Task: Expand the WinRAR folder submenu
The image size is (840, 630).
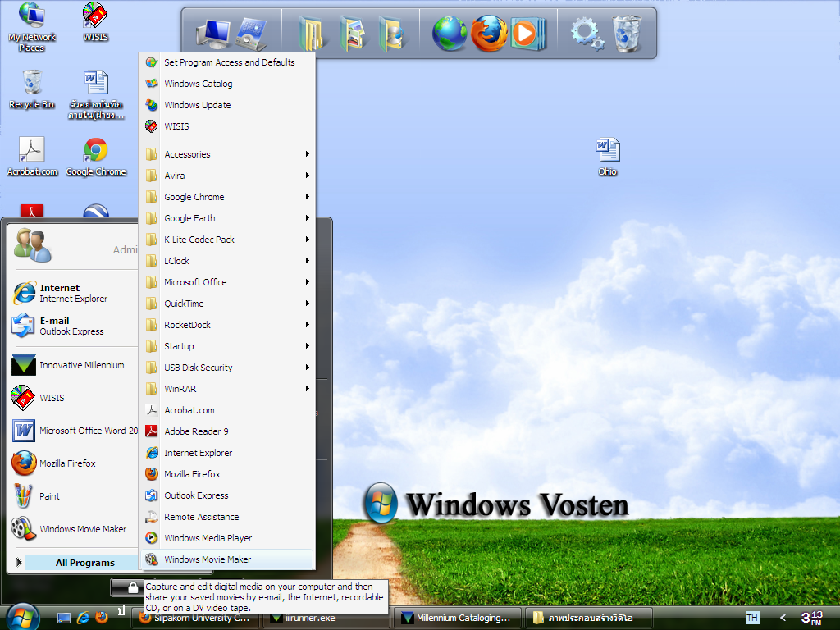Action: click(227, 389)
